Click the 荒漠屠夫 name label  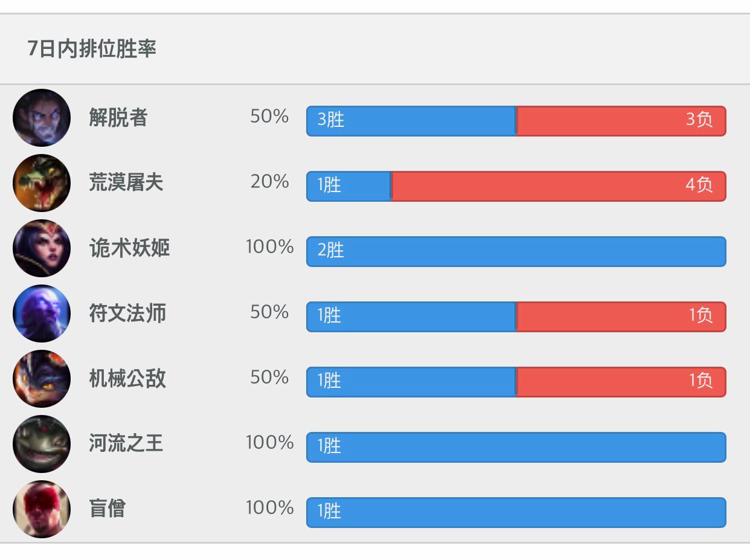[x=126, y=182]
